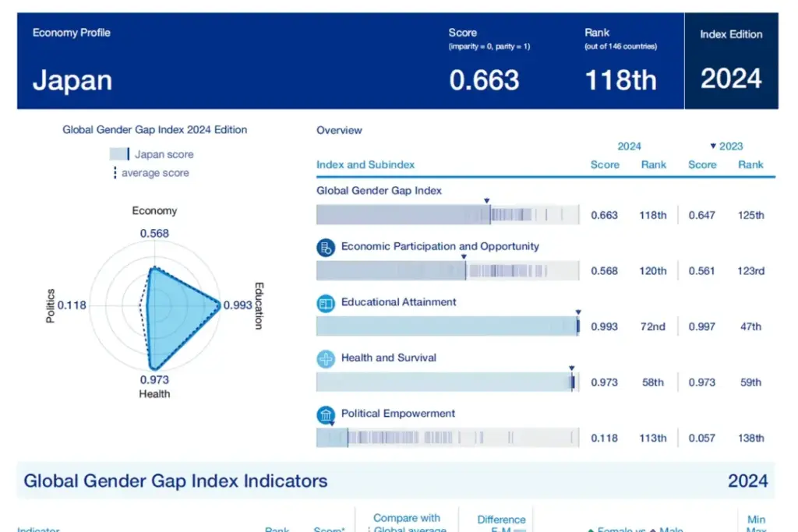Click the triangle marker above Global Gender Gap bar

[486, 201]
